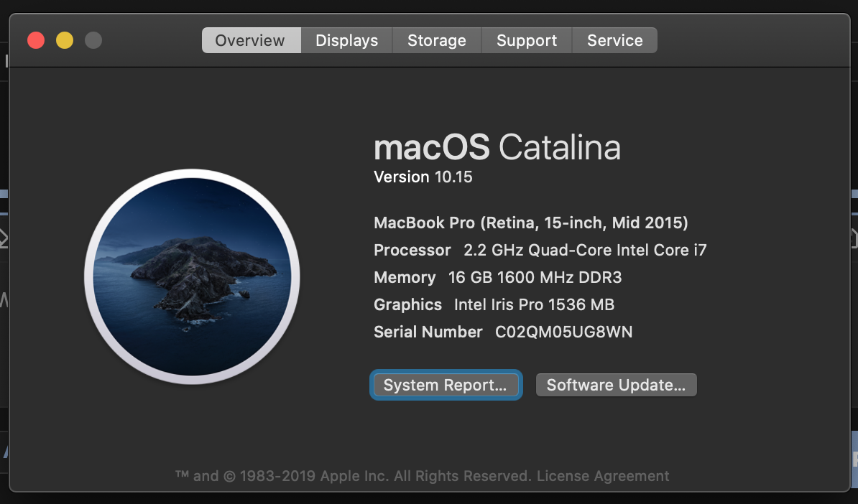858x504 pixels.
Task: Open the Displays tab
Action: pyautogui.click(x=346, y=41)
